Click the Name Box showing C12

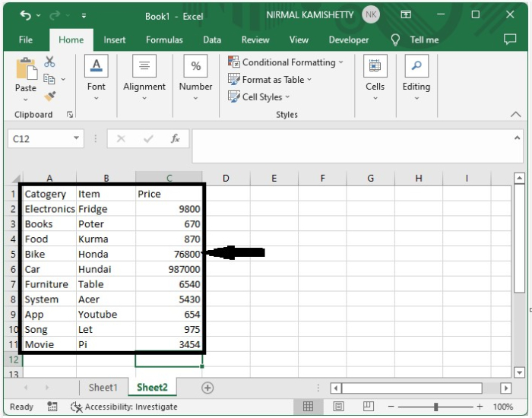point(40,139)
